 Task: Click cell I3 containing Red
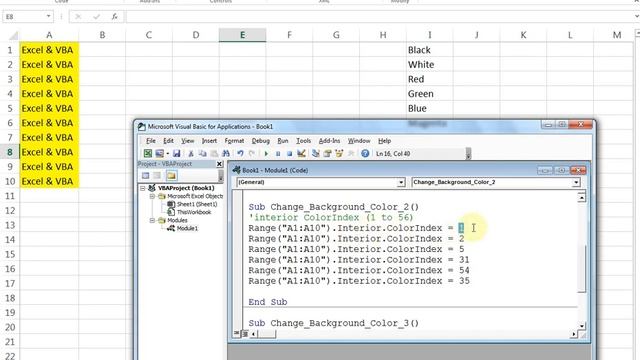429,79
